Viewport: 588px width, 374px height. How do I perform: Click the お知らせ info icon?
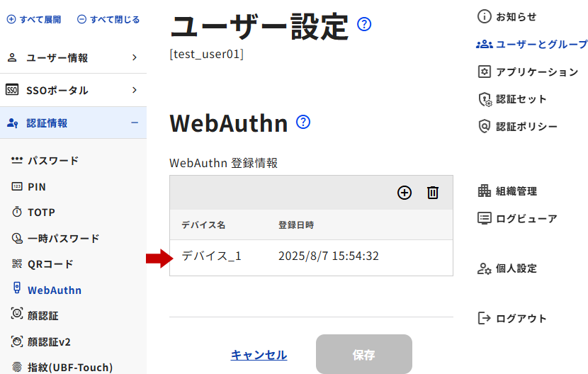[485, 16]
